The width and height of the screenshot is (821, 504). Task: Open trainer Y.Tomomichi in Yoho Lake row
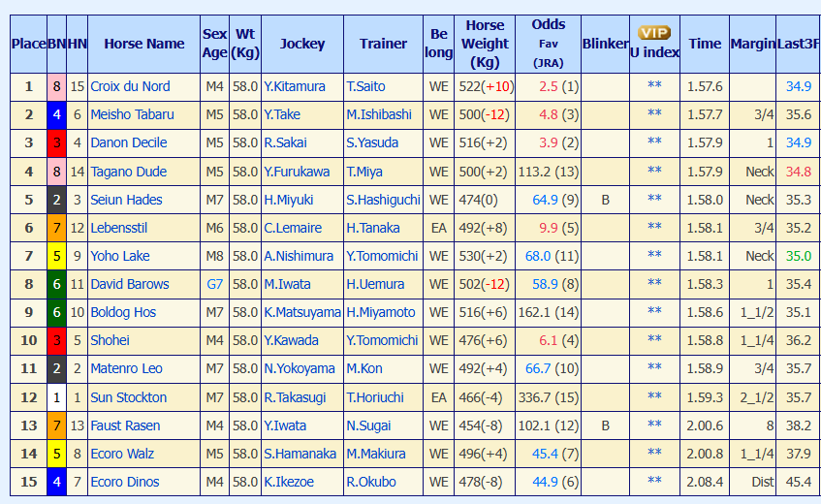pos(382,257)
